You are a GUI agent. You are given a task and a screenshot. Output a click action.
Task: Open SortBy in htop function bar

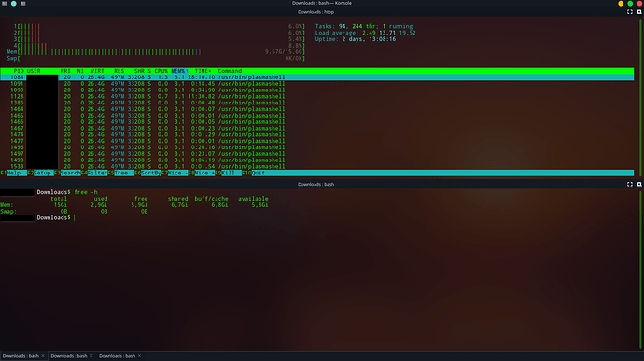tap(150, 173)
